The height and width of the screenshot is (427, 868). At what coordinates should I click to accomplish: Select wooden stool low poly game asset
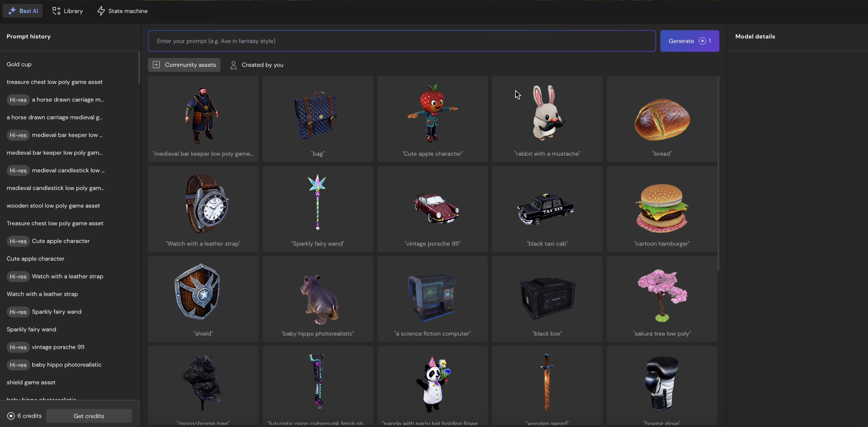coord(53,206)
